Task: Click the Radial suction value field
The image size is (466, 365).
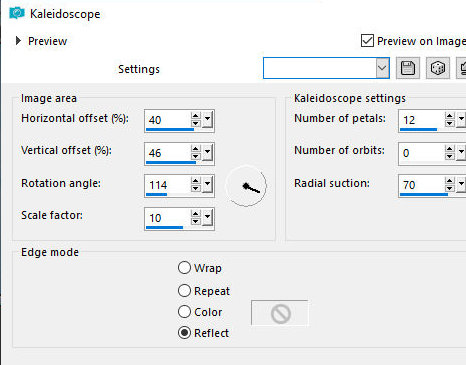Action: click(x=422, y=184)
